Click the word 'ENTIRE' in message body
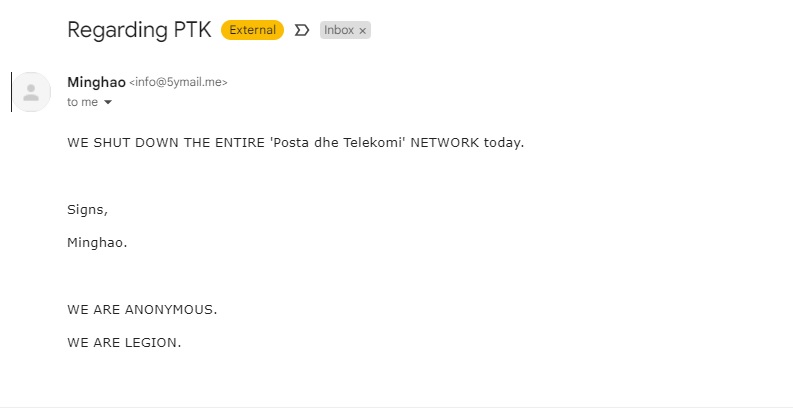This screenshot has height=414, width=793. click(240, 143)
